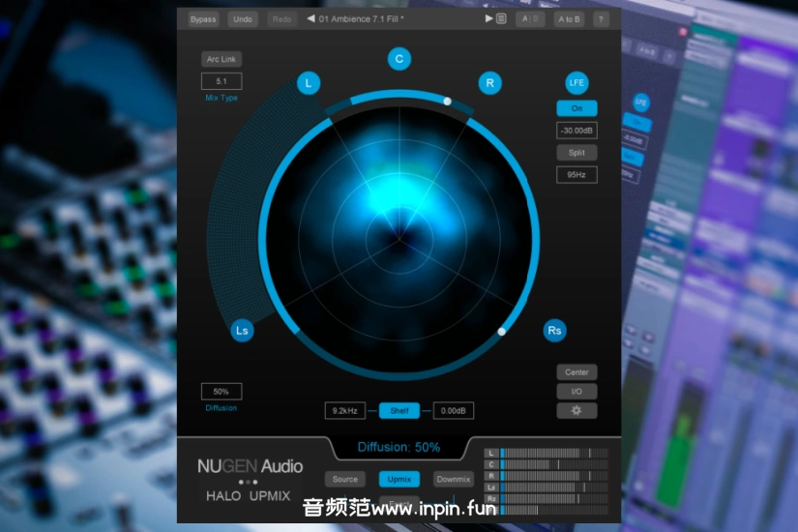This screenshot has height=532, width=798.
Task: Turn off the LFE On toggle
Action: 576,108
